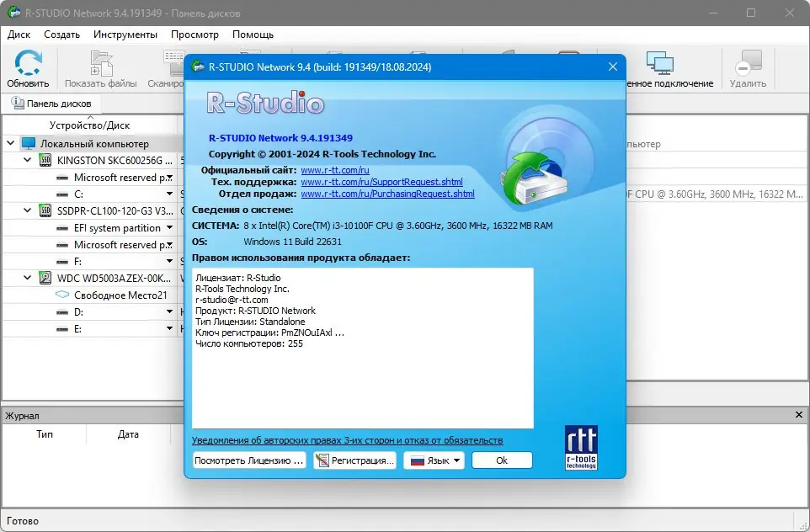This screenshot has width=810, height=532.
Task: Click the remote connection monitors icon
Action: [659, 62]
